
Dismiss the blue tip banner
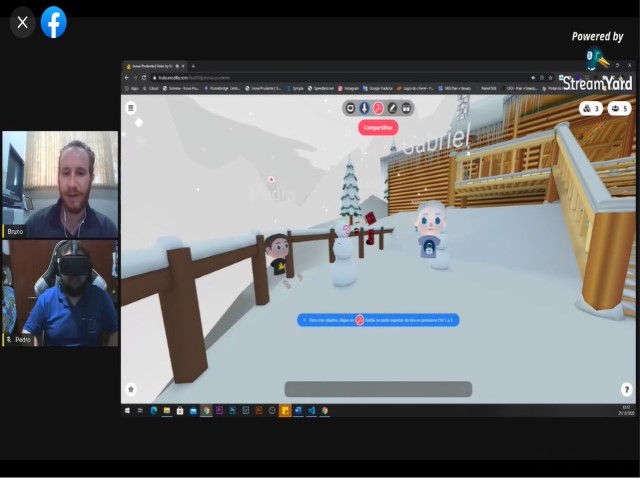pyautogui.click(x=304, y=320)
